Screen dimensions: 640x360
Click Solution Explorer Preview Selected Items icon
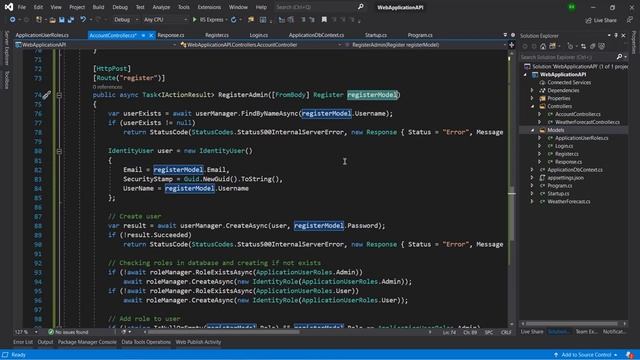click(602, 47)
